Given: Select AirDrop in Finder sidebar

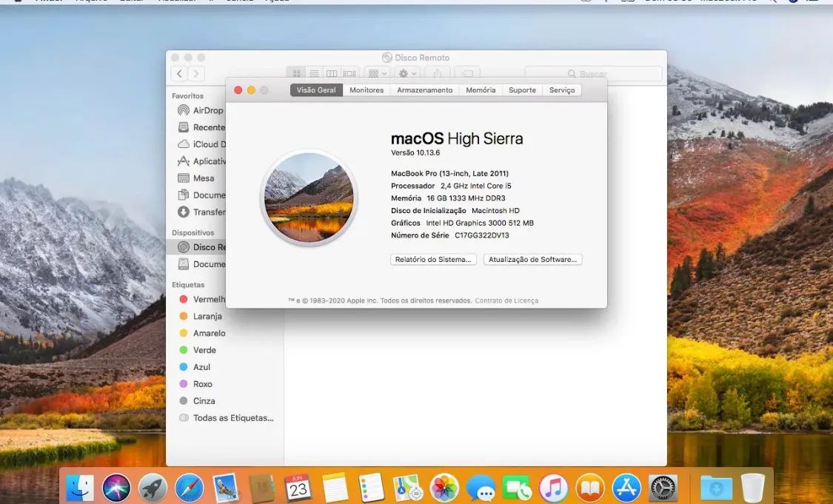Looking at the screenshot, I should pos(201,110).
